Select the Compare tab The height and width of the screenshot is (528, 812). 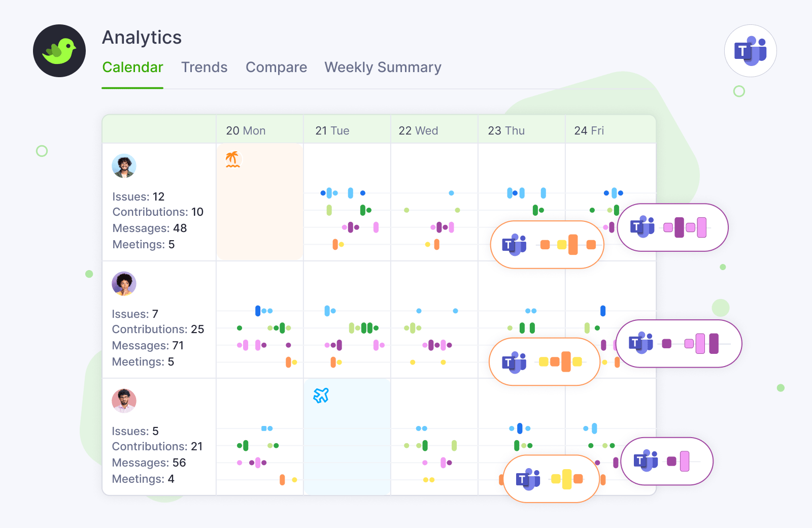click(x=276, y=68)
